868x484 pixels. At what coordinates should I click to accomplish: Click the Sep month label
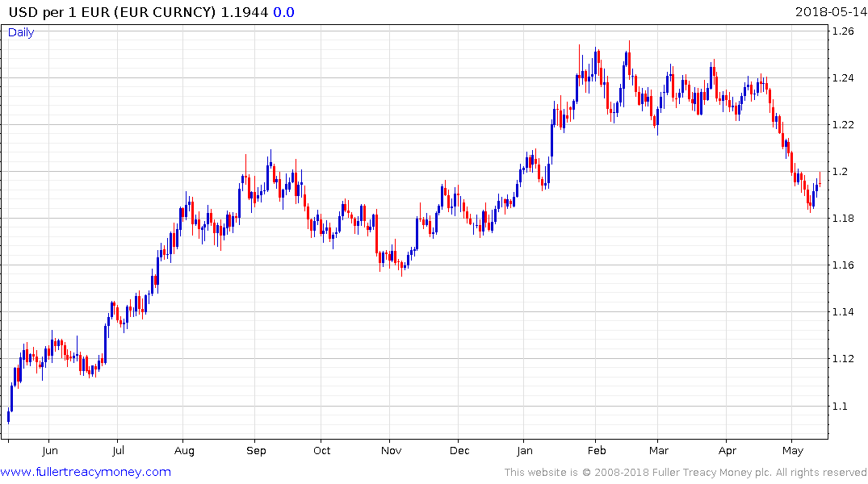pos(256,451)
